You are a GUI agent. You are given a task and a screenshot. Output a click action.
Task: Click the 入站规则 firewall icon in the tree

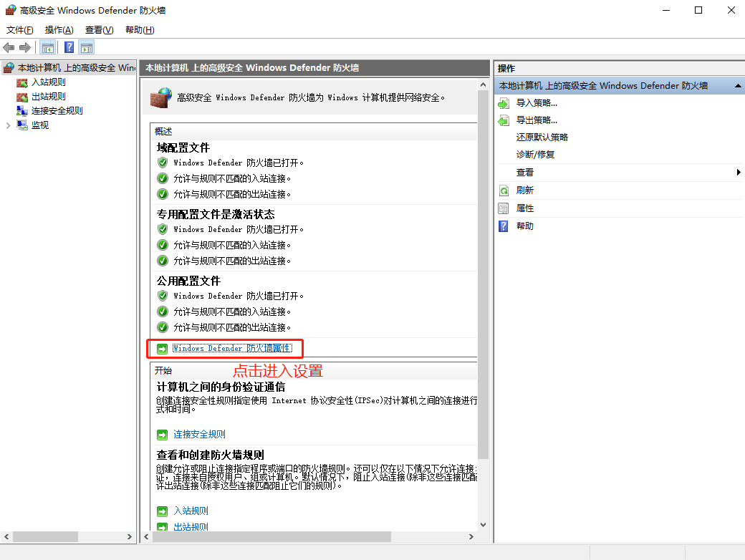tap(22, 82)
